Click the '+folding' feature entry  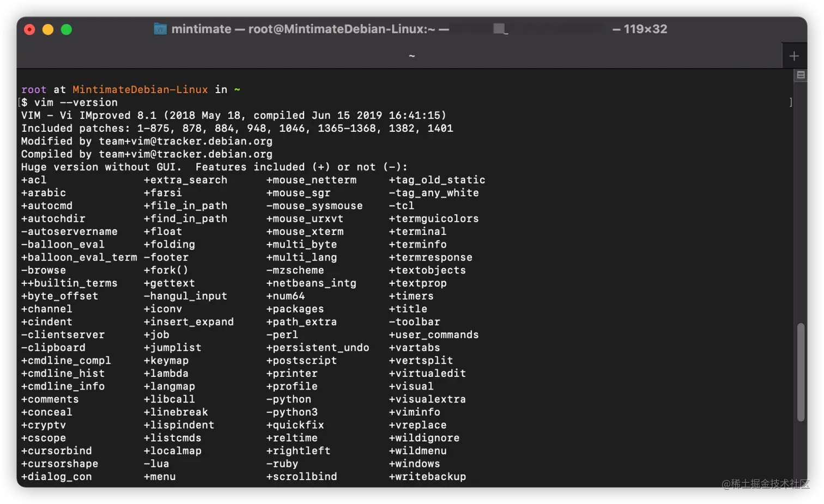tap(169, 245)
